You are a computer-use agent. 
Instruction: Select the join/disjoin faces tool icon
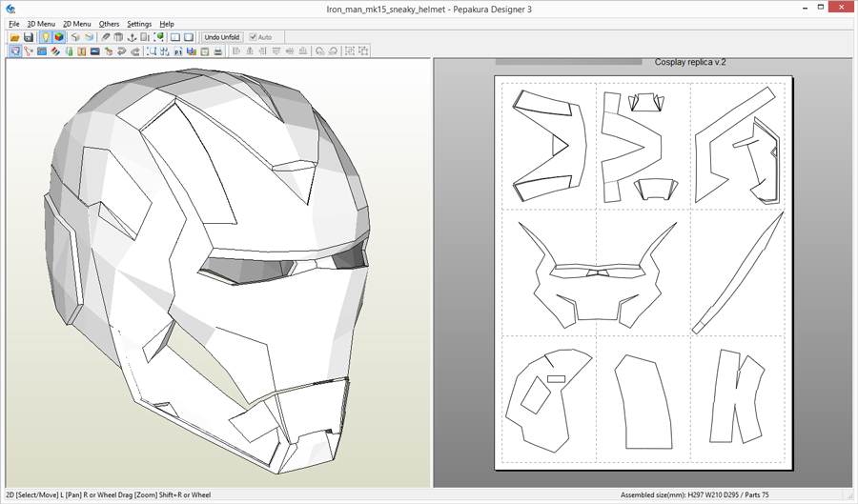[x=29, y=51]
